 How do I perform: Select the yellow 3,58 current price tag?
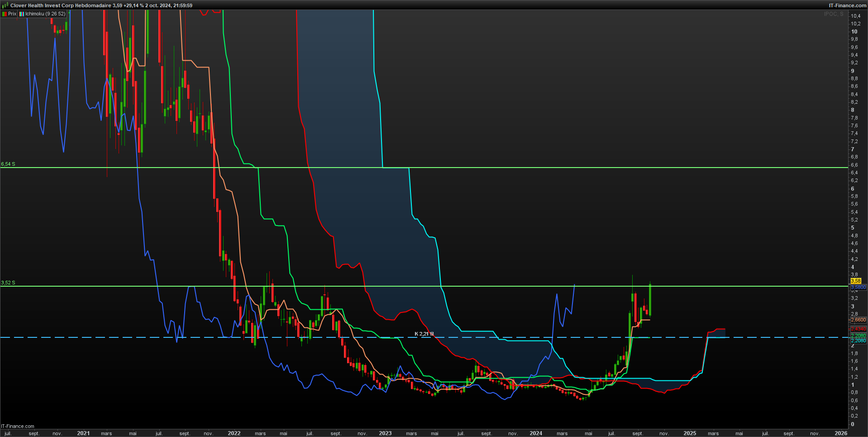856,281
